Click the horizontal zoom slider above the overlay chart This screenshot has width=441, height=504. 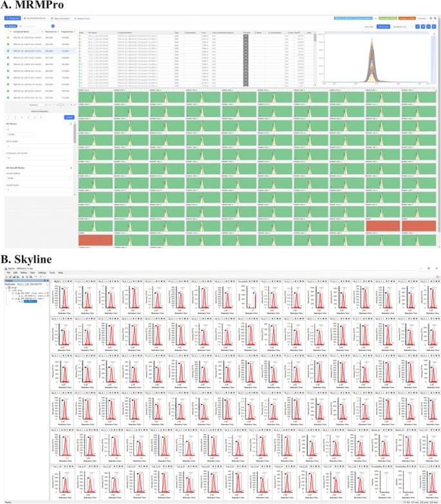(x=376, y=33)
